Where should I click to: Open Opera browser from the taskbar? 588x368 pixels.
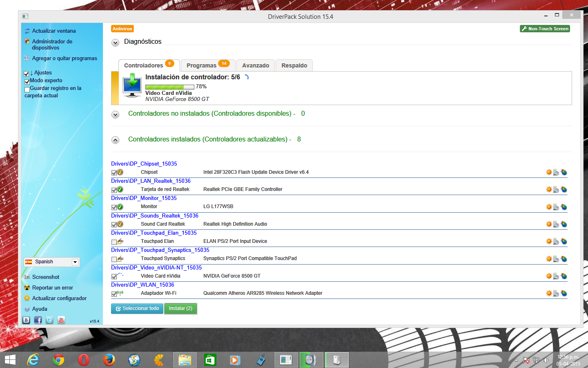pos(84,360)
